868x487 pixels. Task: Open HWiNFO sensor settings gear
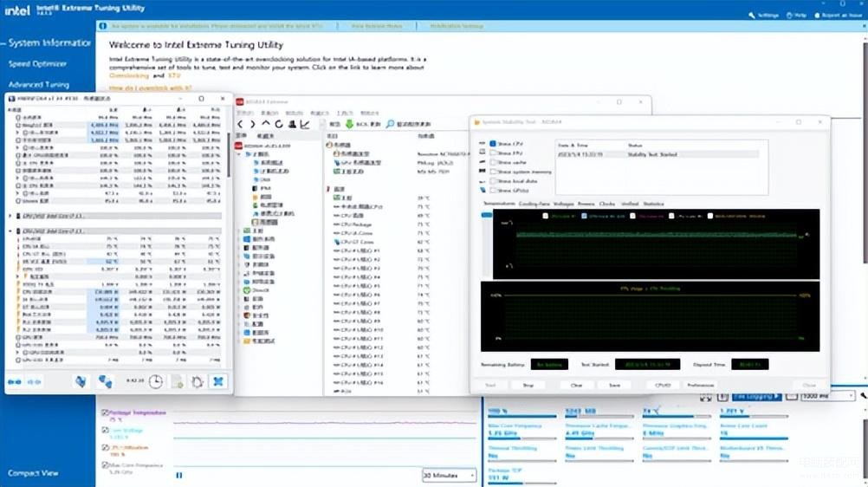coord(197,381)
